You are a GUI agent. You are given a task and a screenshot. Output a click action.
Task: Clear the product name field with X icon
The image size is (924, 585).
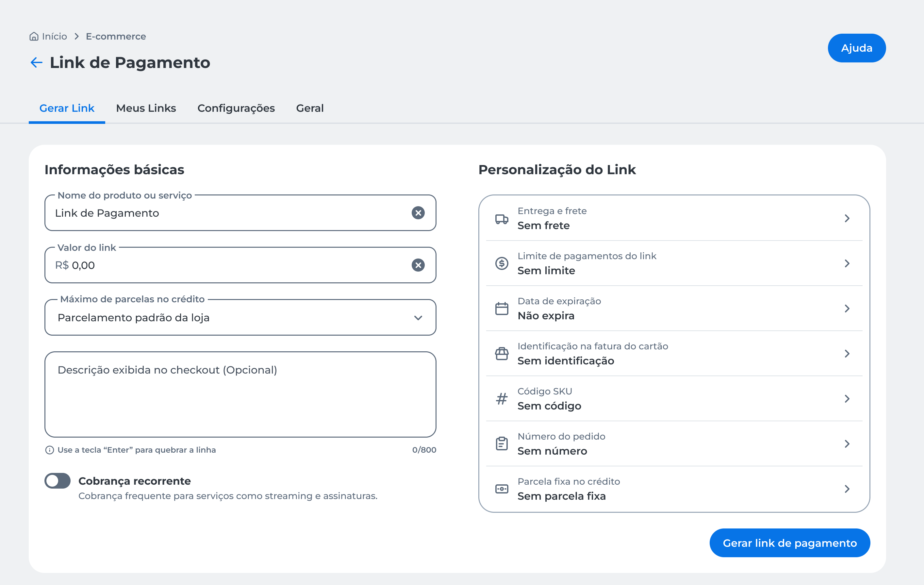tap(418, 213)
